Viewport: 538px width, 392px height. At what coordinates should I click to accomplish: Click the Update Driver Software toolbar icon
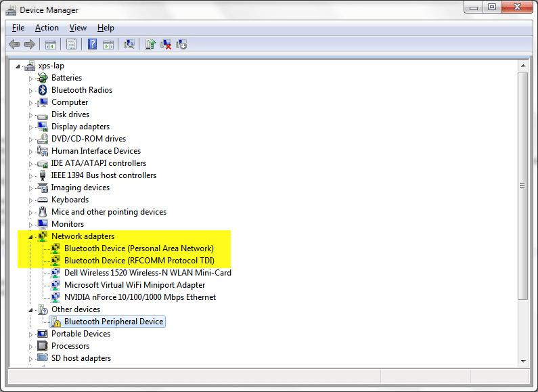point(150,44)
